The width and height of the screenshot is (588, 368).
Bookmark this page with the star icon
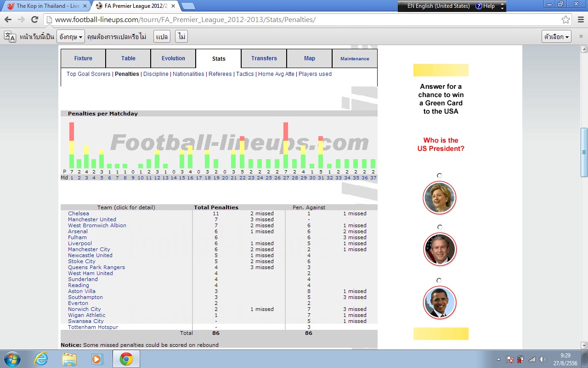click(x=566, y=20)
